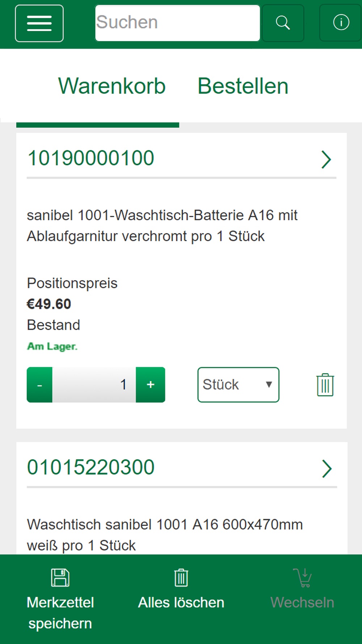Click the trash icon above Alles löschen

tap(181, 577)
